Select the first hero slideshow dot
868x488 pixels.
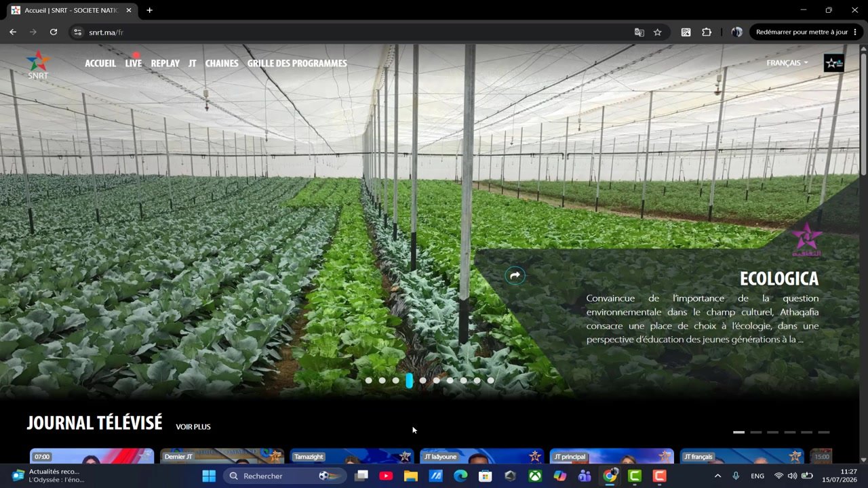369,380
